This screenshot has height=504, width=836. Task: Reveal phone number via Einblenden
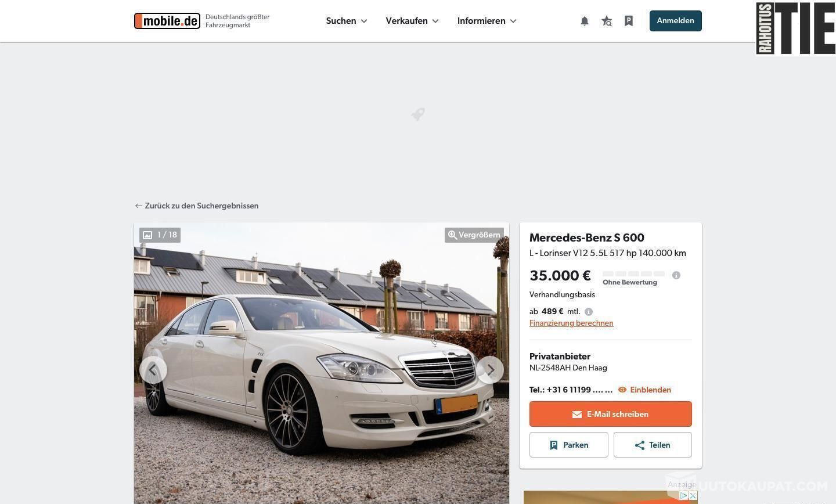click(644, 390)
